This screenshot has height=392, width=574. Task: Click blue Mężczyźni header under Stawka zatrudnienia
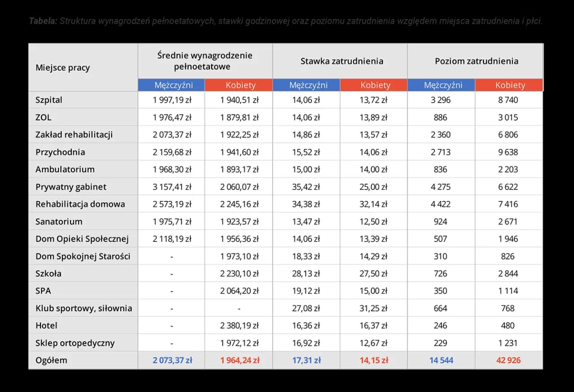pos(308,85)
